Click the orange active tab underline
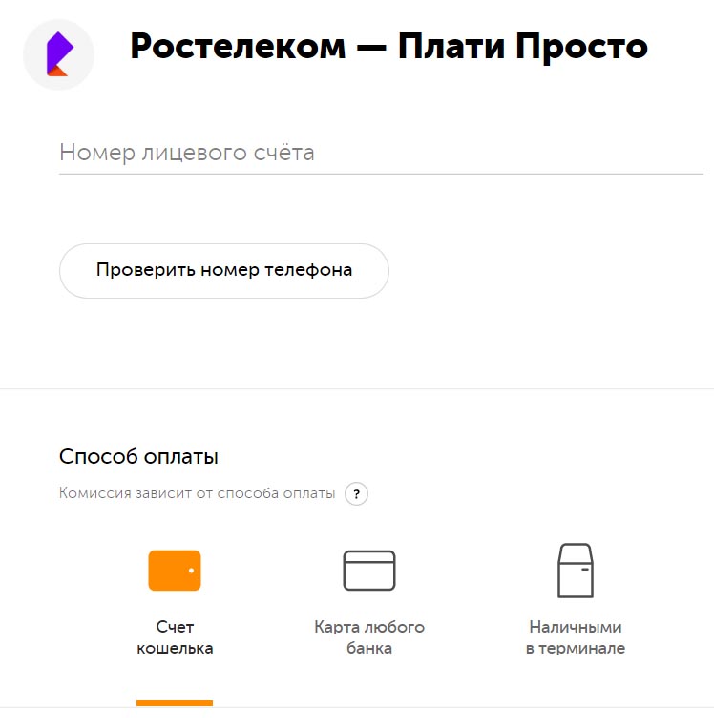The height and width of the screenshot is (728, 714). (175, 703)
